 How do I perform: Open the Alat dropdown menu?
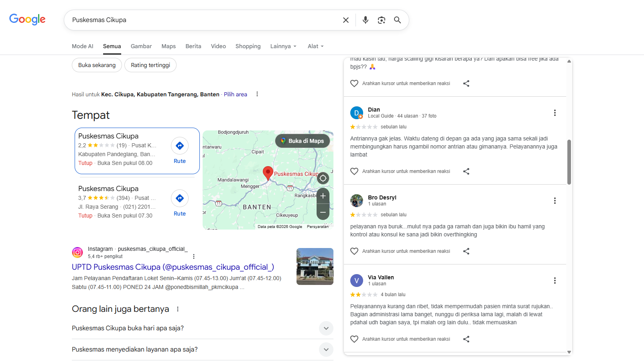click(x=315, y=46)
